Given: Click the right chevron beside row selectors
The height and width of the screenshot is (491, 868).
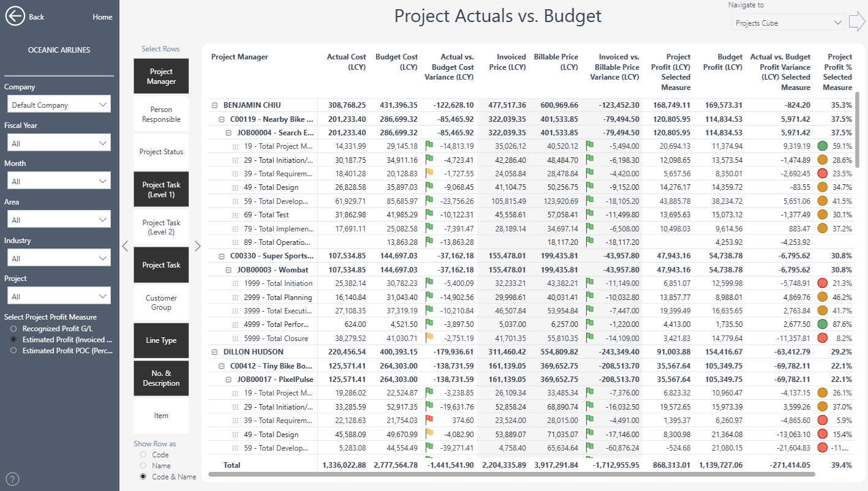Looking at the screenshot, I should 197,246.
